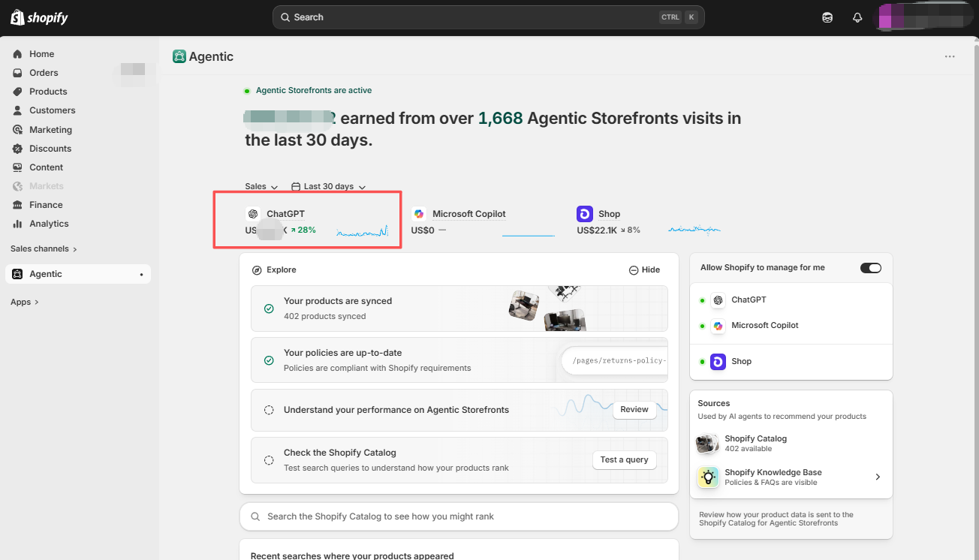Image resolution: width=979 pixels, height=560 pixels.
Task: Open the Last 30 days date dropdown
Action: [329, 186]
